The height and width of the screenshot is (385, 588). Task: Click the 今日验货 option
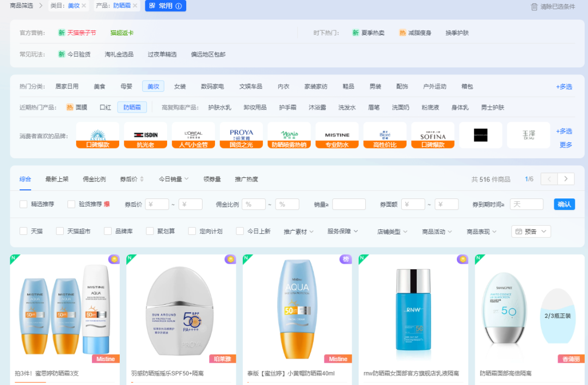(79, 54)
